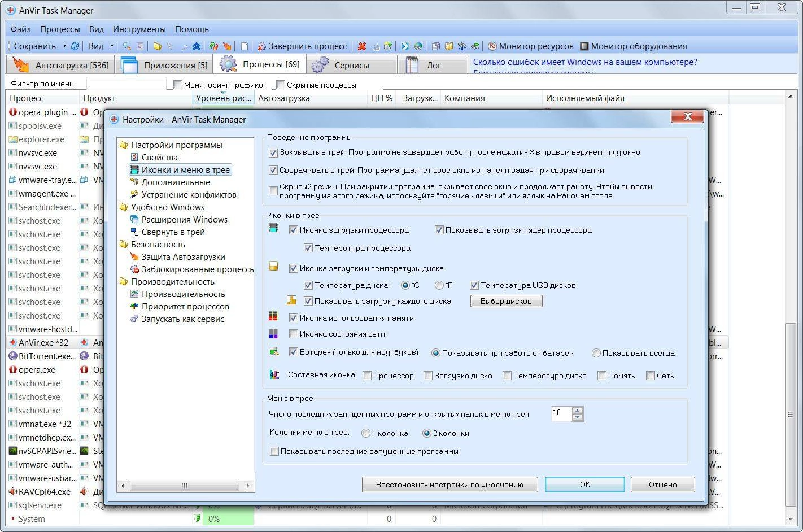Click the Монитор оборудования toolbar button

coord(634,46)
